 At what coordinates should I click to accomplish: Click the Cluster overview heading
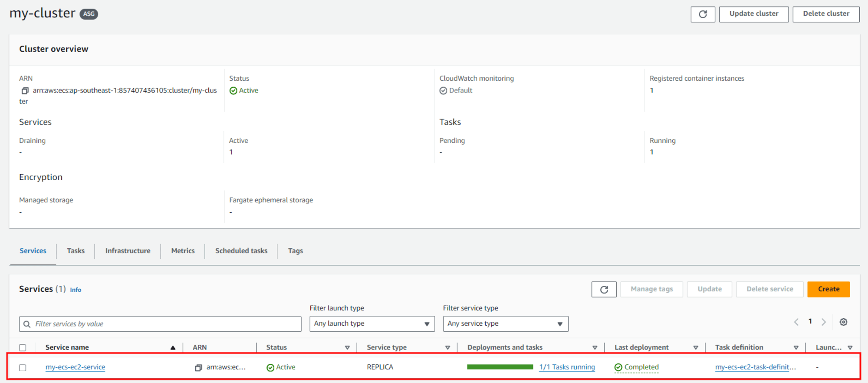[x=54, y=49]
